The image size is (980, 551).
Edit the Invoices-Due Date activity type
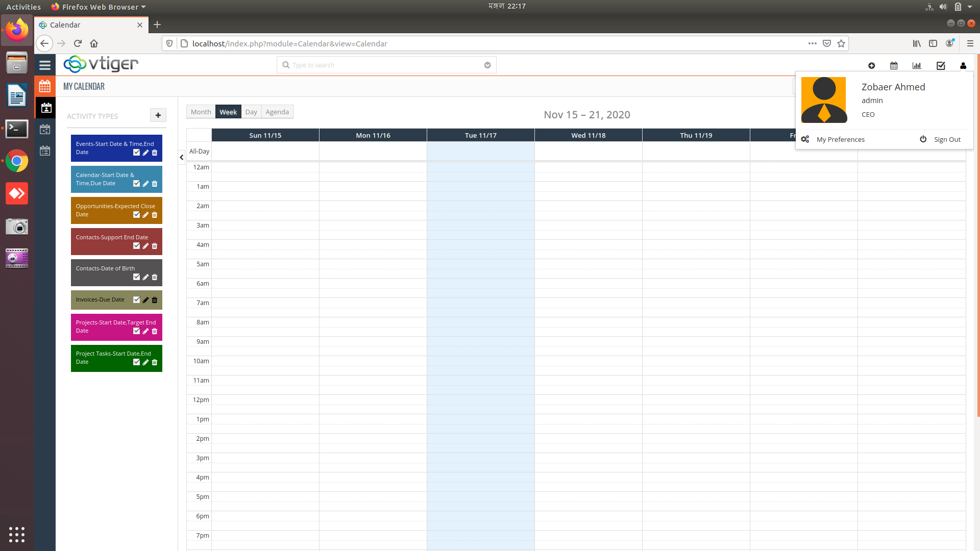(x=145, y=300)
